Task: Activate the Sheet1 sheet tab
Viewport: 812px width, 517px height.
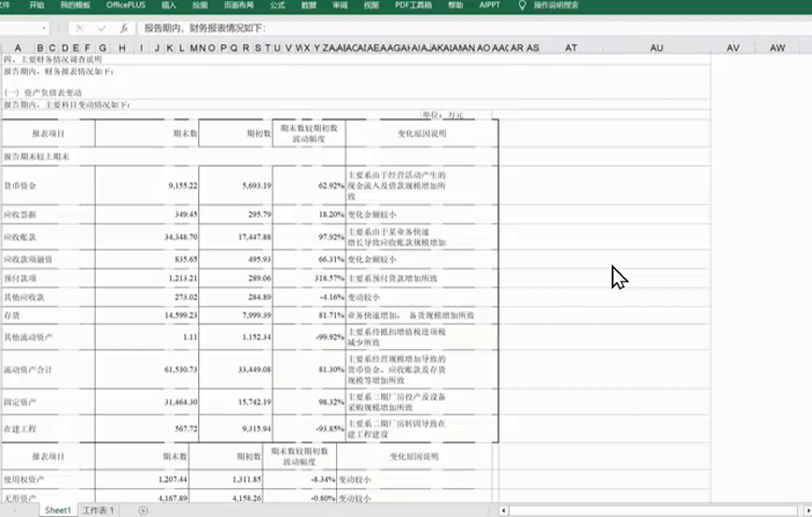Action: (x=57, y=510)
